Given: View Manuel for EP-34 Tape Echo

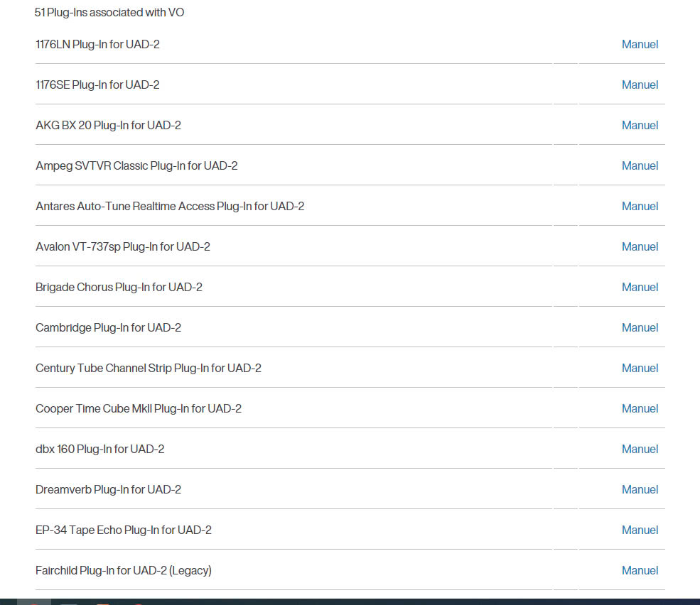Looking at the screenshot, I should [x=640, y=530].
